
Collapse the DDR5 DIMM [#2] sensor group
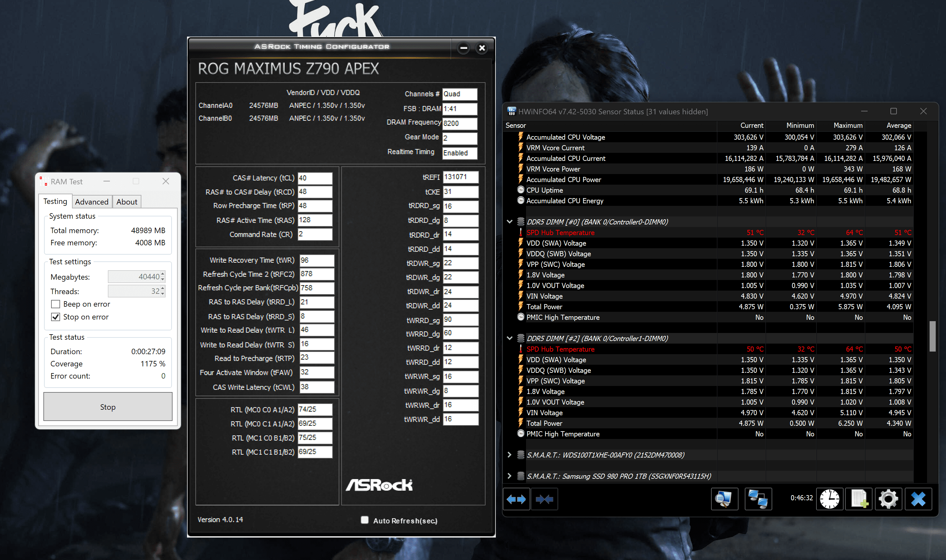[509, 338]
